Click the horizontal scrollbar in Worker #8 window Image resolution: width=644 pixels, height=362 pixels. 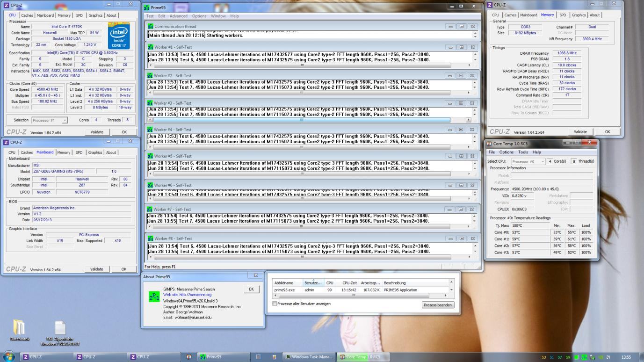(302, 257)
